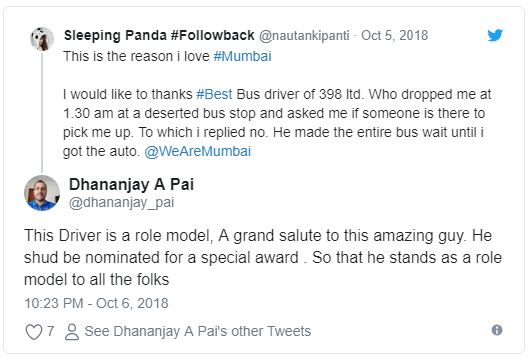Image resolution: width=532 pixels, height=362 pixels.
Task: Open the @nautankipanti handle
Action: 304,35
